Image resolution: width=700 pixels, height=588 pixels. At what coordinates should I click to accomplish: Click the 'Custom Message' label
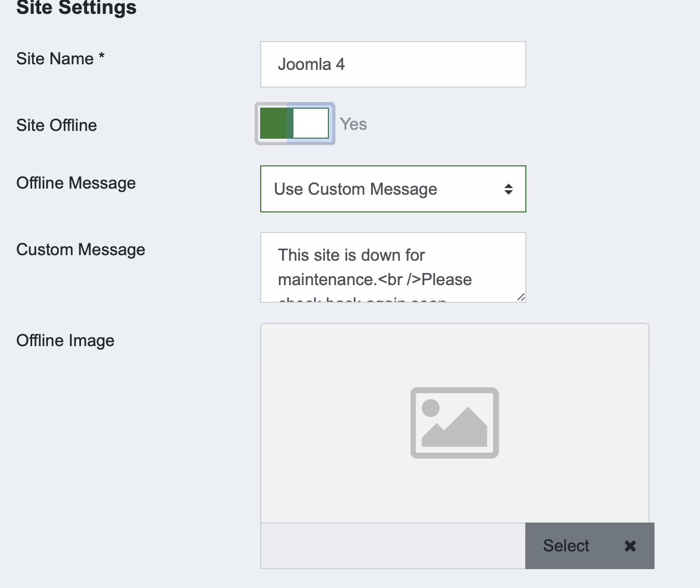81,250
